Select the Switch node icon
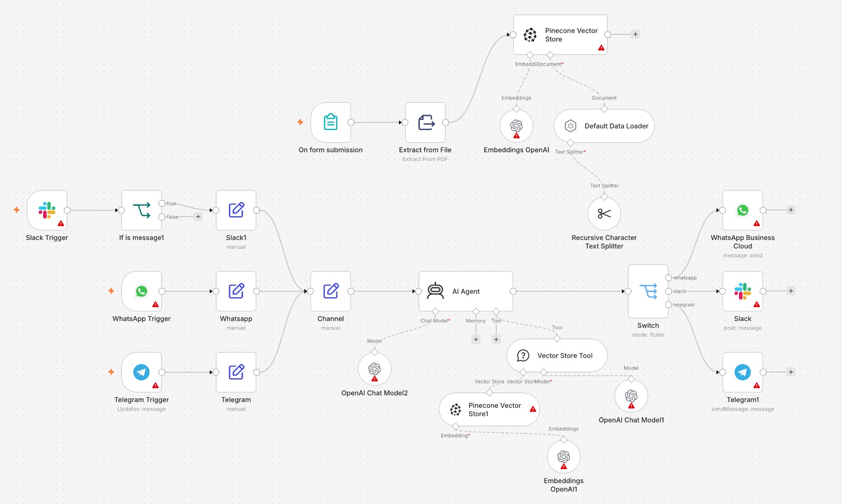Image resolution: width=842 pixels, height=504 pixels. coord(648,291)
